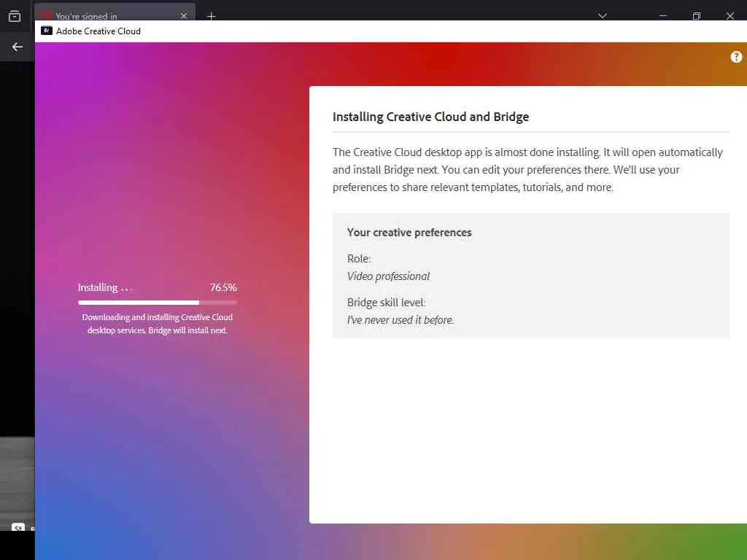Select "I've never used it before." value
The width and height of the screenshot is (747, 560).
(x=400, y=320)
